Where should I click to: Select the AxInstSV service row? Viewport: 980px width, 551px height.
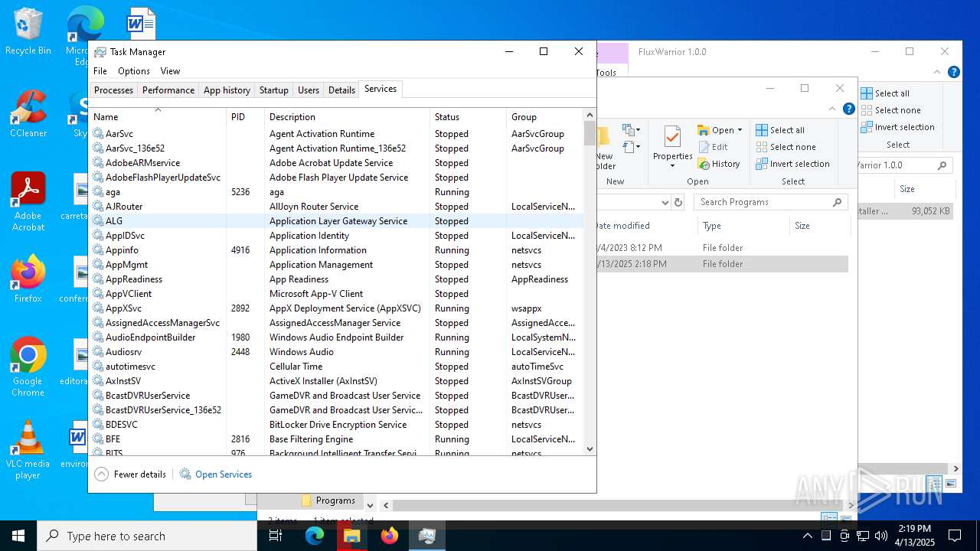(x=336, y=381)
